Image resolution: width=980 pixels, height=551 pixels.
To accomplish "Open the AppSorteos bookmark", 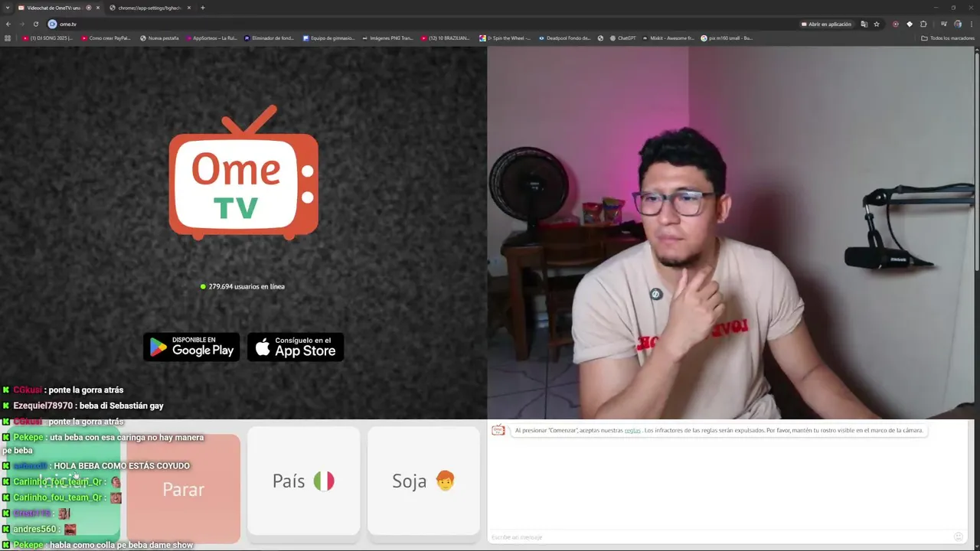I will 211,37.
